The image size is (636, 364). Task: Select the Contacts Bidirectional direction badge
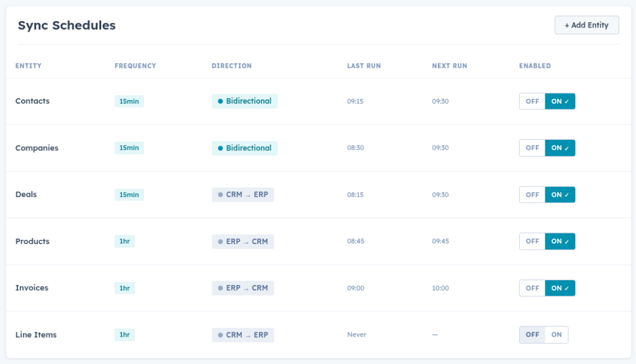pyautogui.click(x=244, y=101)
